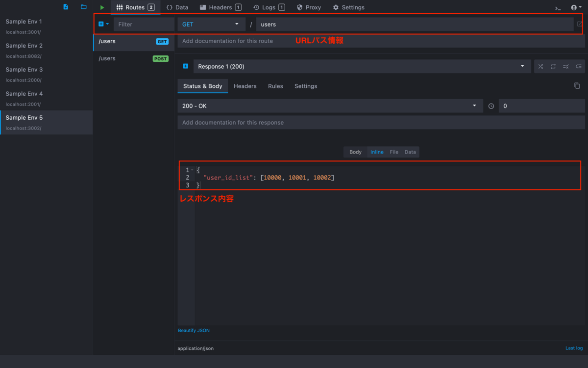Select the /users GET route

(x=134, y=41)
